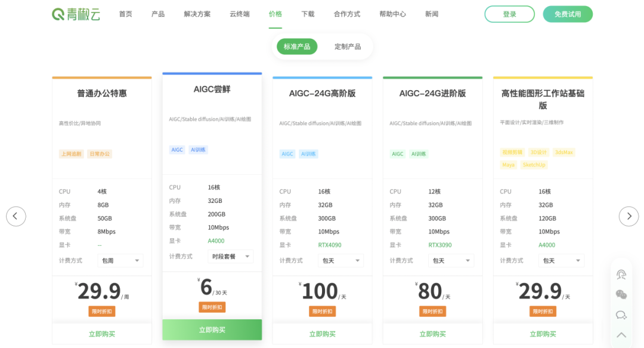Open customer service headset icon
The width and height of the screenshot is (644, 348).
(621, 275)
